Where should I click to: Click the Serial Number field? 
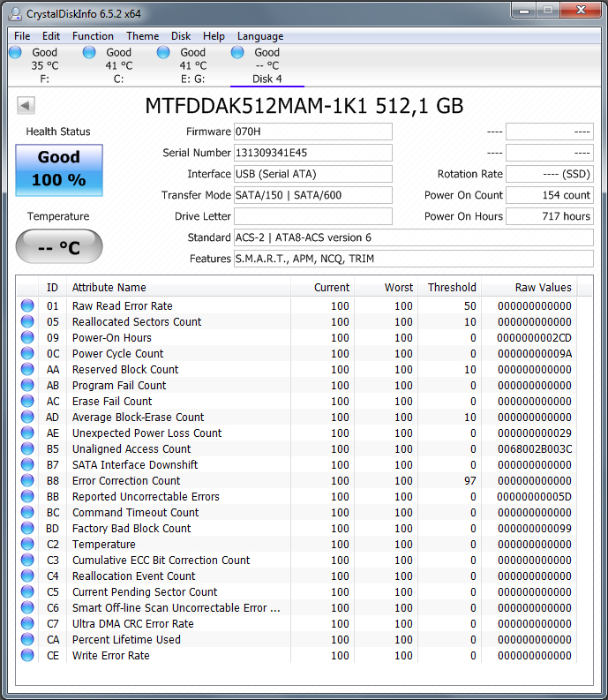[x=313, y=153]
